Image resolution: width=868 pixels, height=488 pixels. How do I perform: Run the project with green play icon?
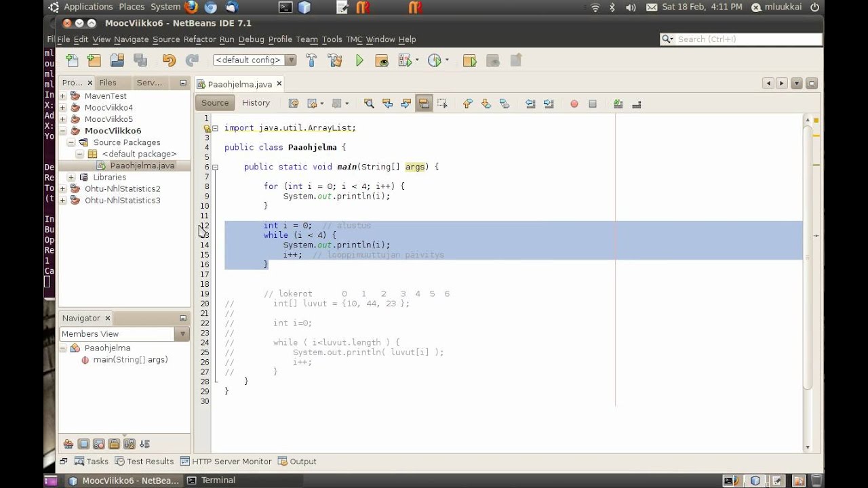(359, 60)
